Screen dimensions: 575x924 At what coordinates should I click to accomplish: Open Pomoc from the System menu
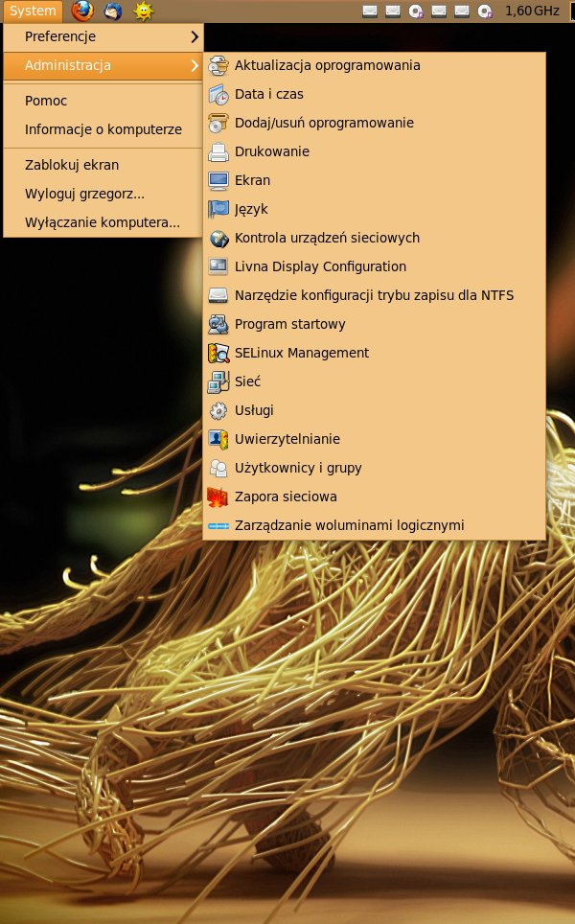pos(103,101)
